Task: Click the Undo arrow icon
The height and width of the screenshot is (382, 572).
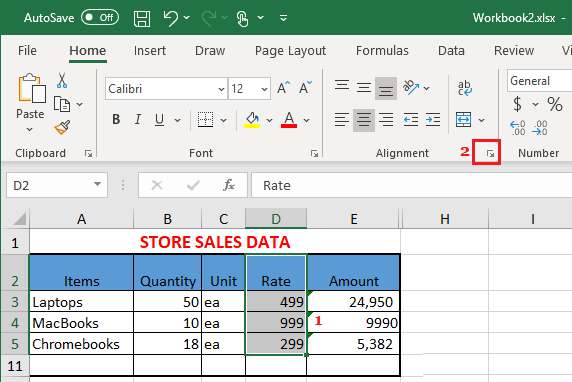Action: pyautogui.click(x=170, y=18)
